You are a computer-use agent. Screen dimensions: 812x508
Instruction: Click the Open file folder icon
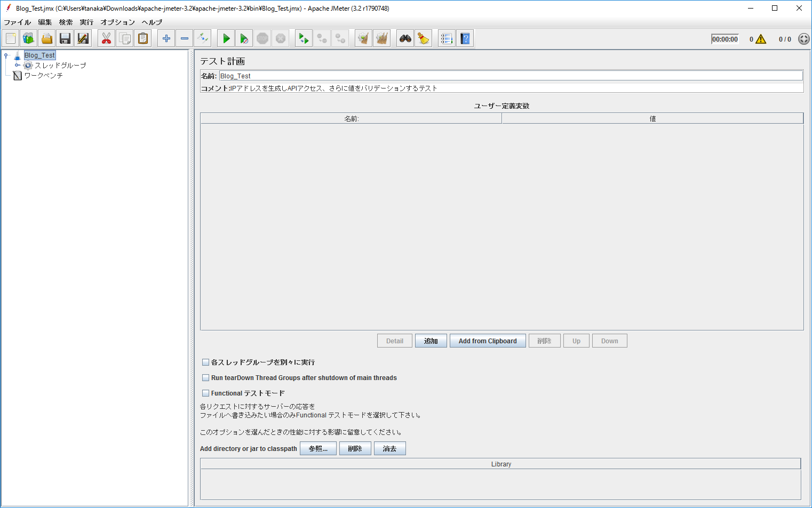[x=47, y=38]
